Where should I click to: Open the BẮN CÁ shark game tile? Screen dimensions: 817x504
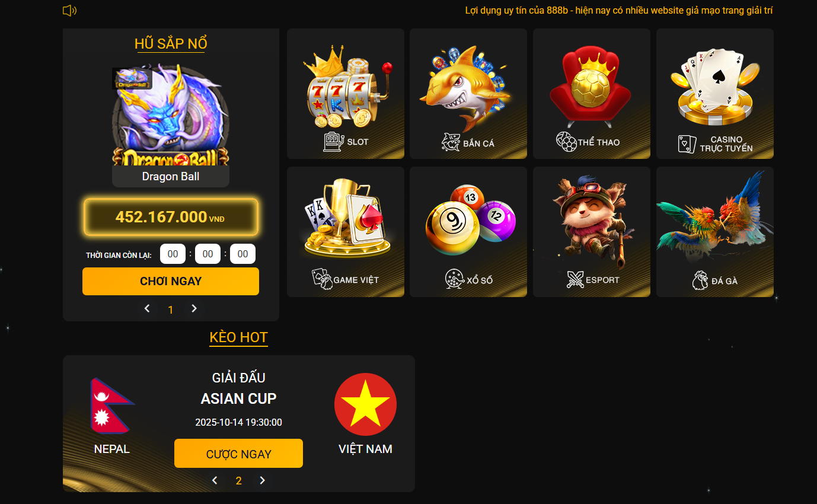click(468, 94)
